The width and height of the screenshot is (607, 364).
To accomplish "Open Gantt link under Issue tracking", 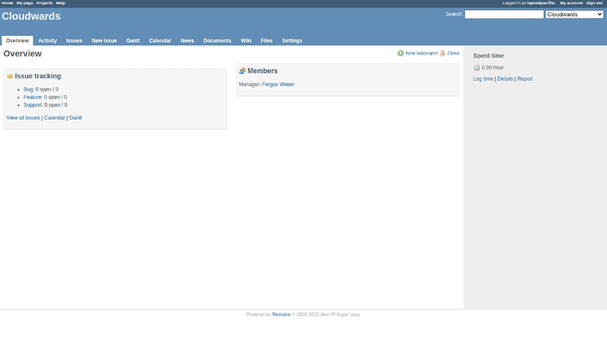I will click(x=75, y=118).
